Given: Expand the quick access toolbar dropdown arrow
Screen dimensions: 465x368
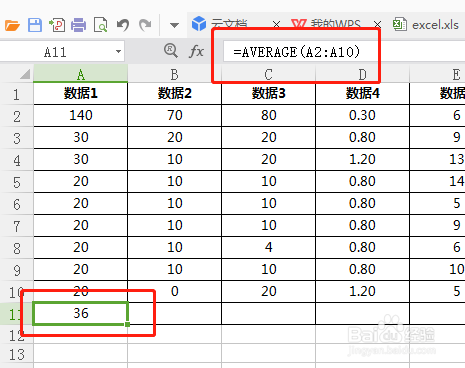Looking at the screenshot, I should pos(174,25).
